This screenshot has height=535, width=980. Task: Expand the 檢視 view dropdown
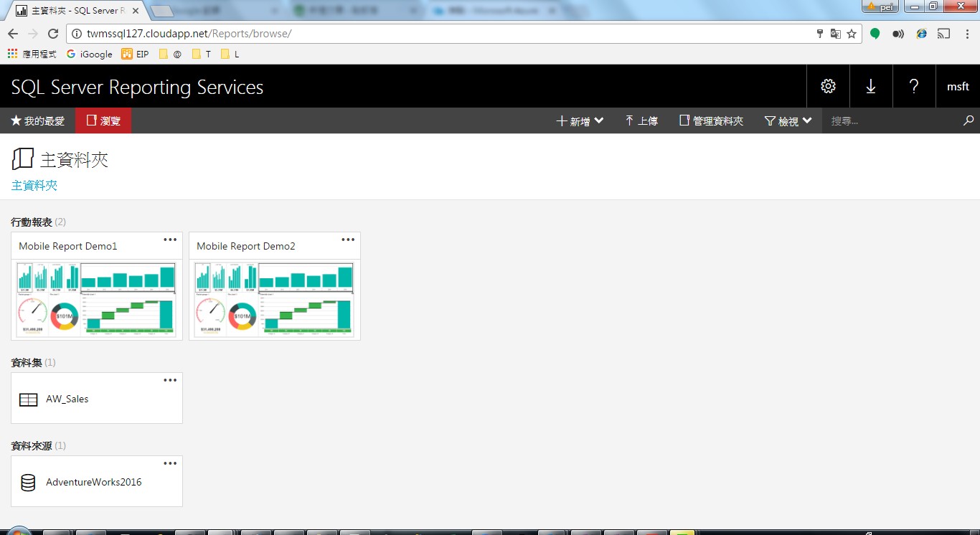[788, 121]
